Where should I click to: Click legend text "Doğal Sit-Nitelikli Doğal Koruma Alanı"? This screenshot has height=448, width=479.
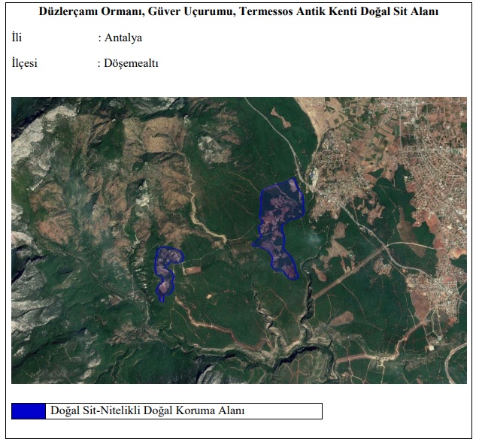coord(147,410)
